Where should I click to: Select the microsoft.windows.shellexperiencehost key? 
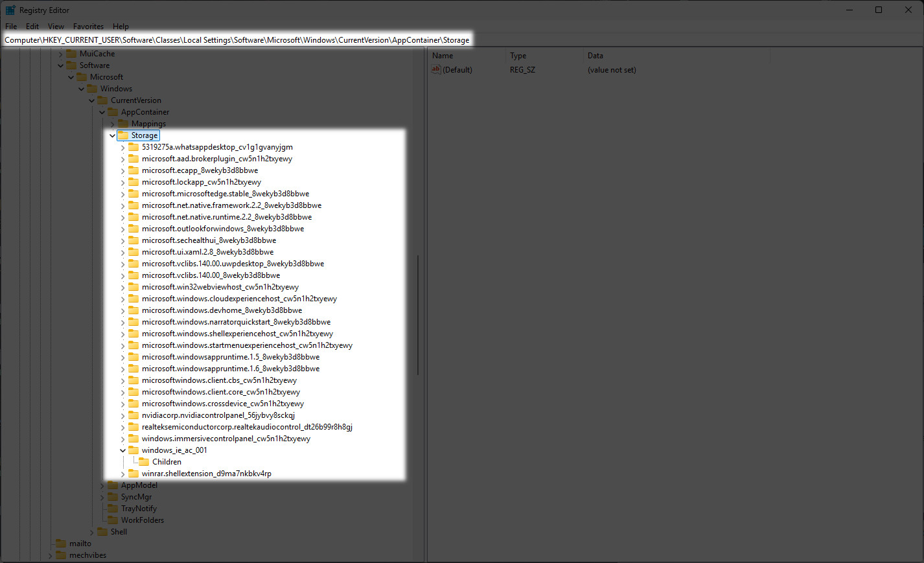click(x=237, y=334)
